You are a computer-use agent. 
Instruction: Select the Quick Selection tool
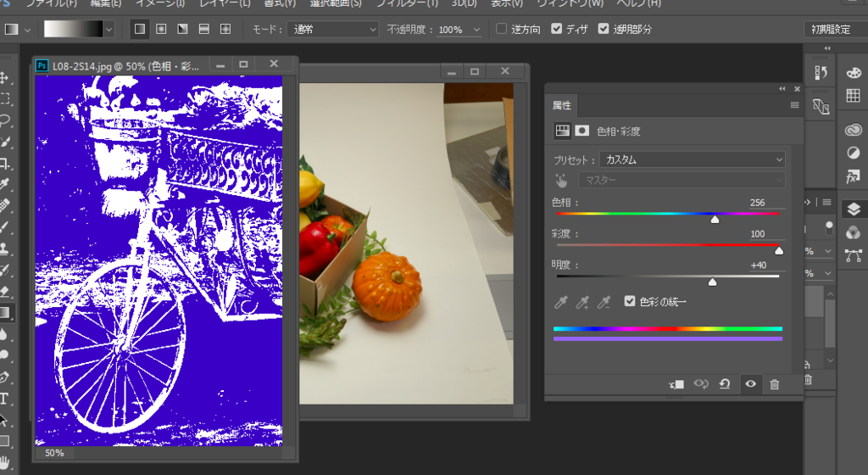4,142
